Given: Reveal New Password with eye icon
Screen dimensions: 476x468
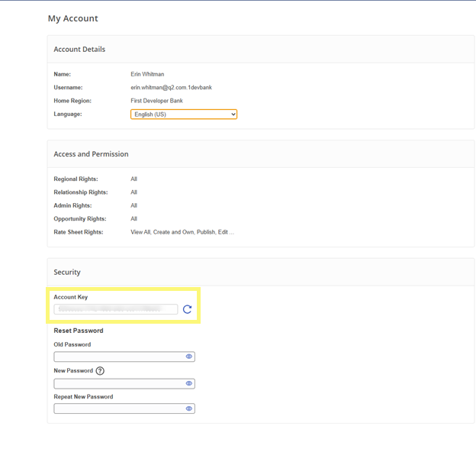Looking at the screenshot, I should point(189,383).
